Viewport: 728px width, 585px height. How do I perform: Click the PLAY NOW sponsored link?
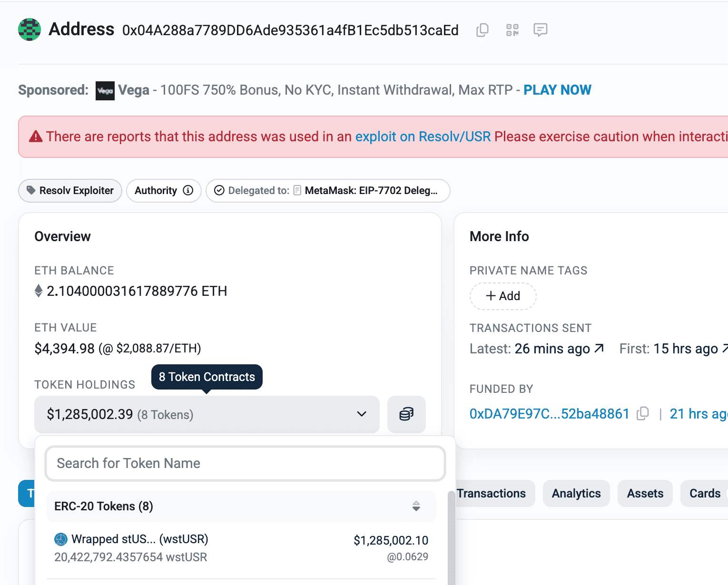click(557, 90)
